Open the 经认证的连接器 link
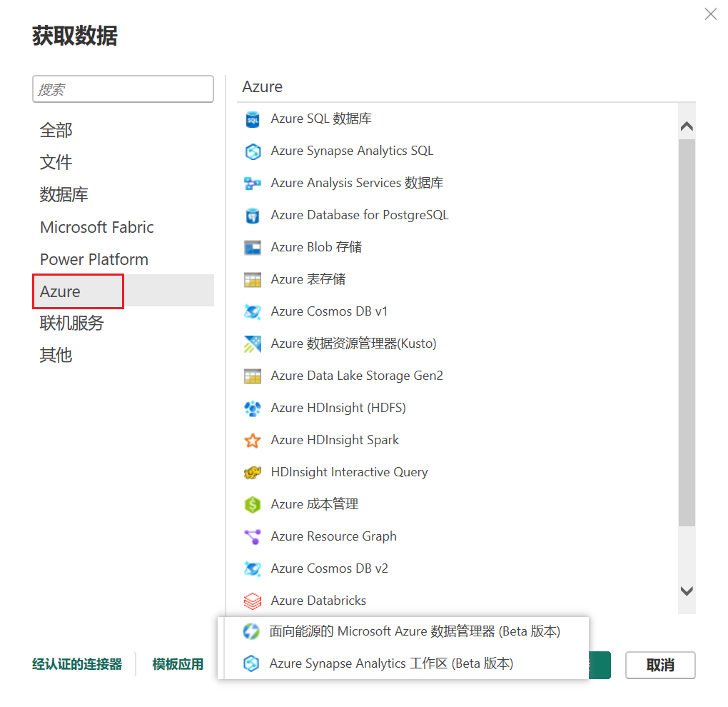This screenshot has width=728, height=707. point(77,664)
